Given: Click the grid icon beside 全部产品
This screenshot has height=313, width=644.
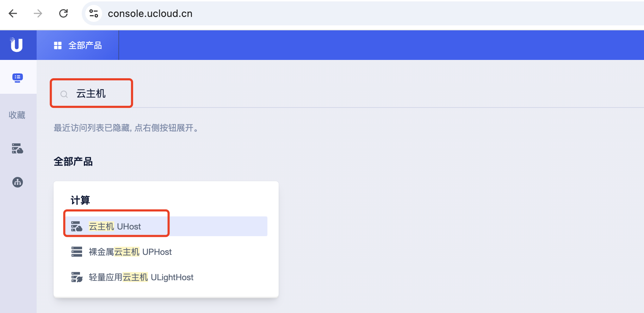Looking at the screenshot, I should point(58,45).
